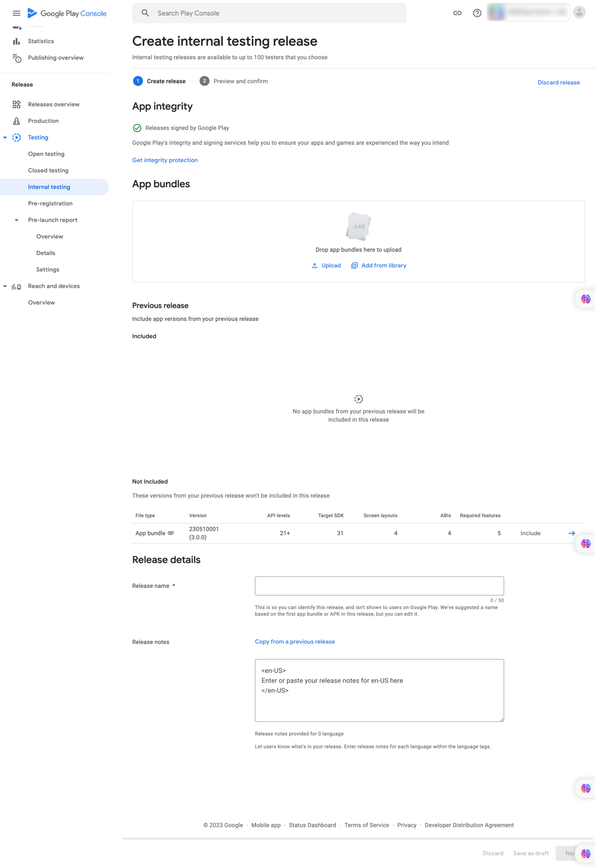Click brain extension icon above the footer
This screenshot has width=595, height=868.
pos(586,788)
